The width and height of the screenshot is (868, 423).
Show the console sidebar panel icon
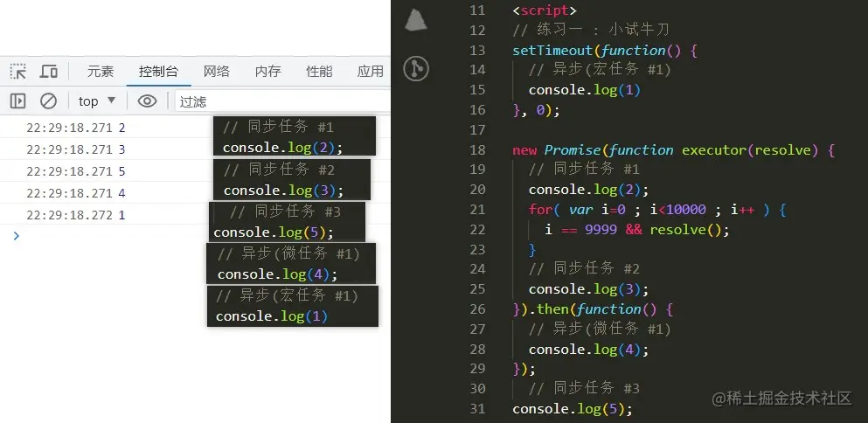[17, 101]
